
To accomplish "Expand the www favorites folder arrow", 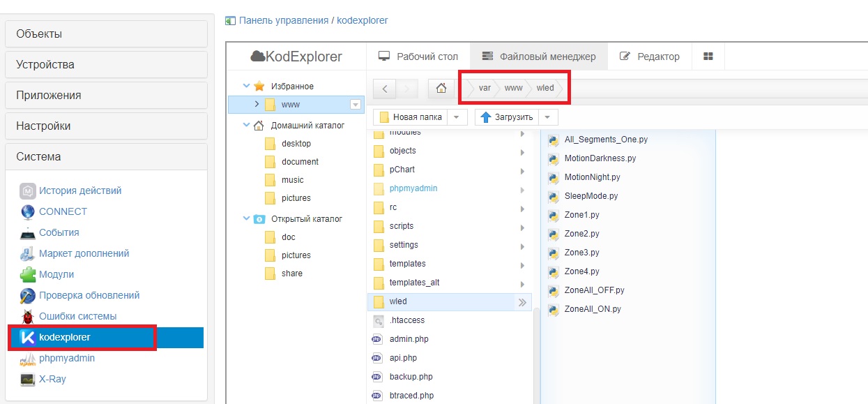I will click(257, 104).
